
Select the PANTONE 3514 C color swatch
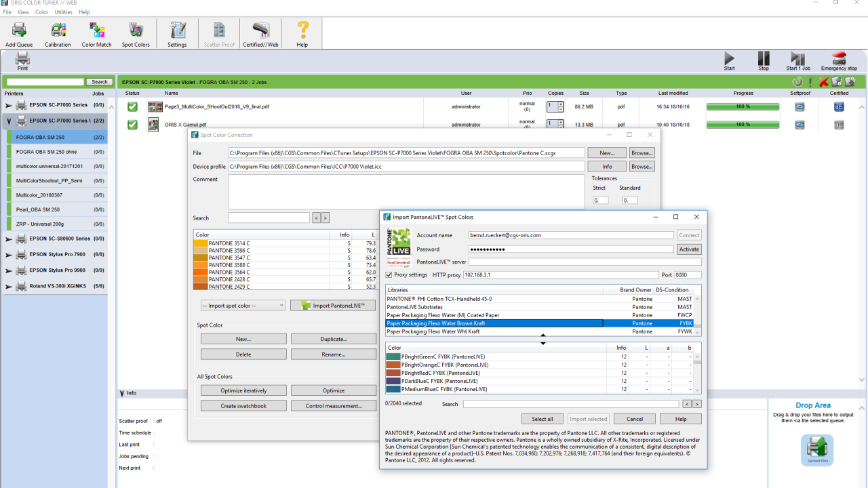pos(201,243)
